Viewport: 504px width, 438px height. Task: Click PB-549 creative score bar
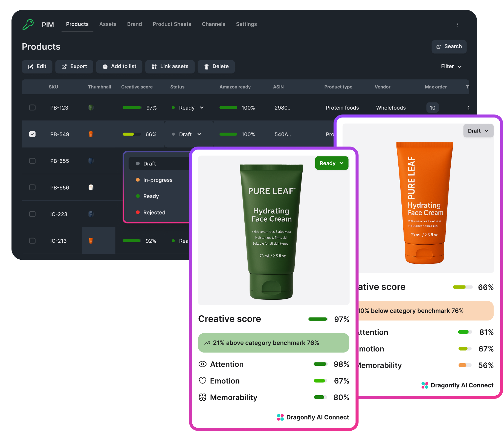(132, 134)
